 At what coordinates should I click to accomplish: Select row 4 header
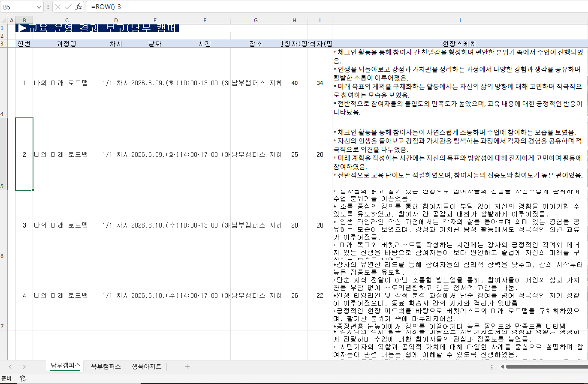click(4, 83)
